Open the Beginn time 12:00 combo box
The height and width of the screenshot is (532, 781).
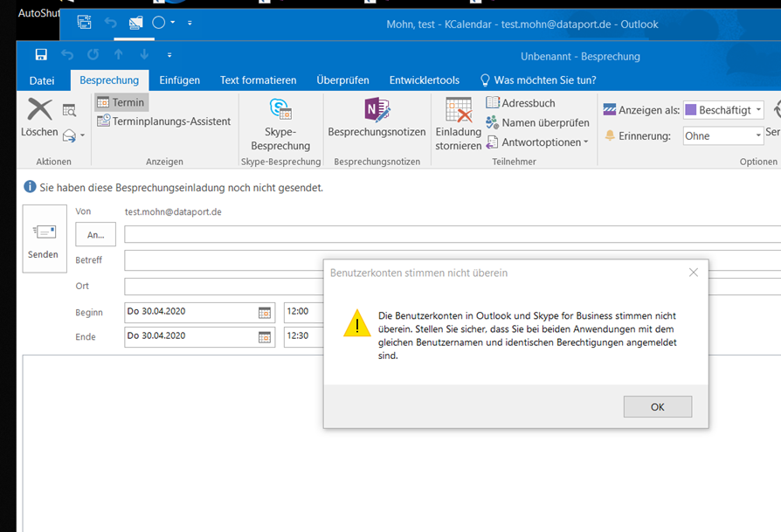[304, 312]
